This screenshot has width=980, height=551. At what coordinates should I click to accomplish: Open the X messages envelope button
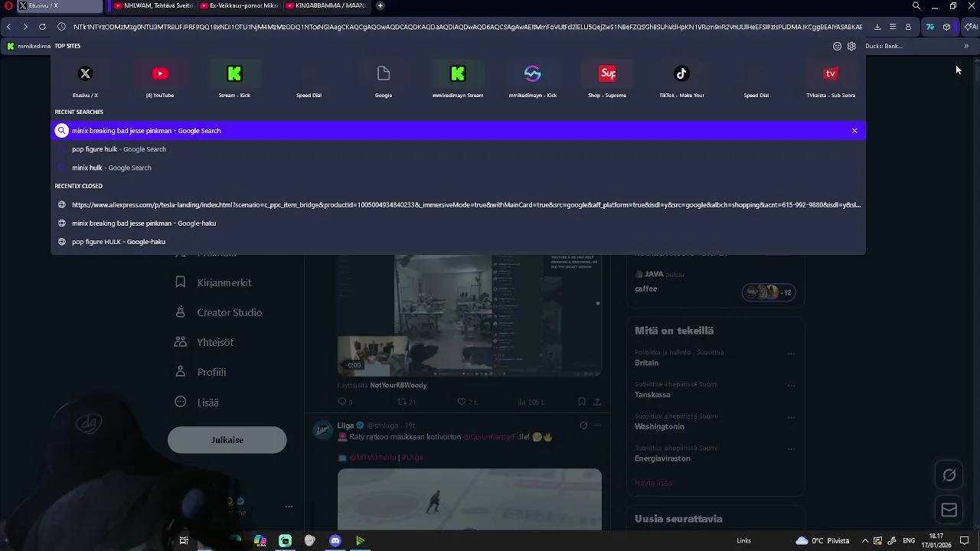(x=949, y=510)
